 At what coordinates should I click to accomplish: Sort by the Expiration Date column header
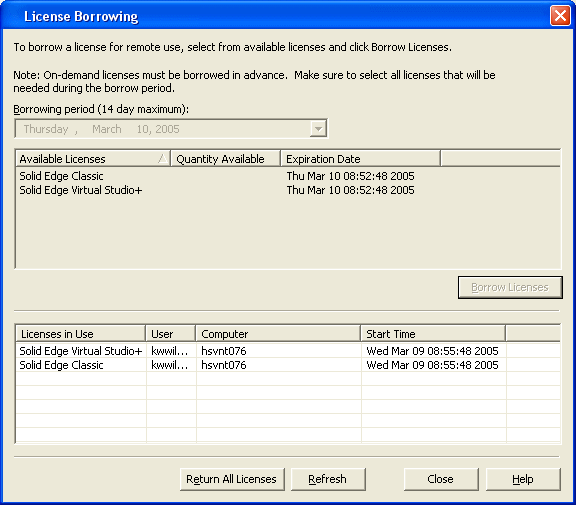(360, 159)
